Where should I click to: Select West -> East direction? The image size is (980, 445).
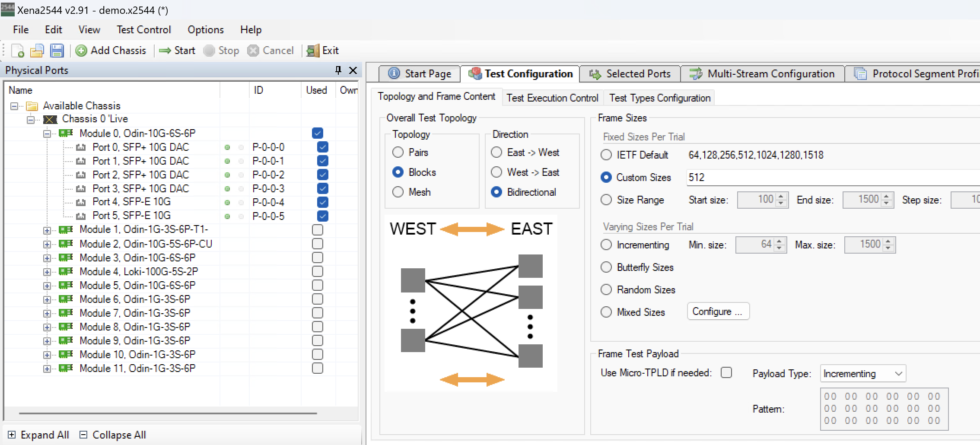pyautogui.click(x=496, y=172)
